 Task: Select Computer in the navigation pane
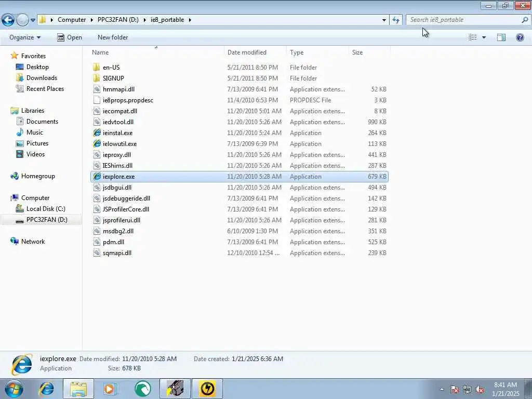click(35, 198)
